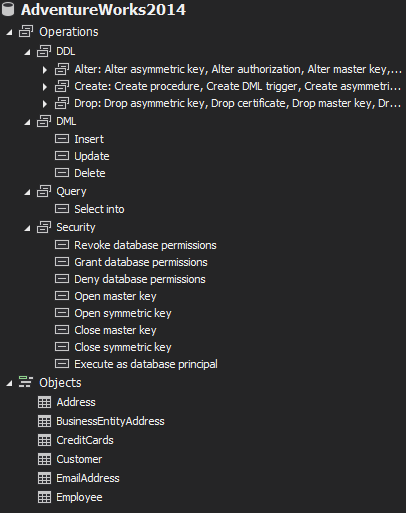Pick Execute as database principal
The width and height of the screenshot is (406, 513).
(146, 364)
